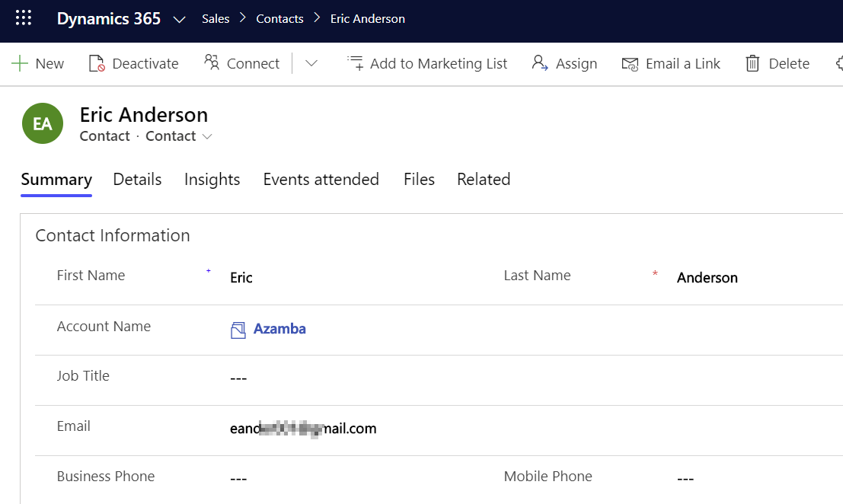Expand the Connect split-button dropdown arrow
Image resolution: width=843 pixels, height=504 pixels.
coord(311,63)
